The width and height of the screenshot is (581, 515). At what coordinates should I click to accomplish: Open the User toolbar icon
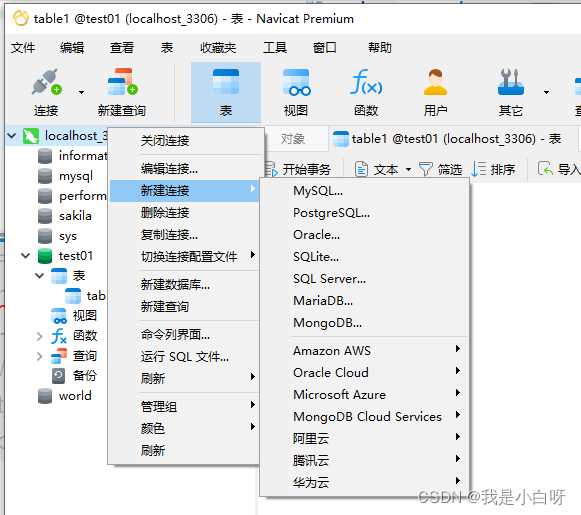[x=435, y=82]
